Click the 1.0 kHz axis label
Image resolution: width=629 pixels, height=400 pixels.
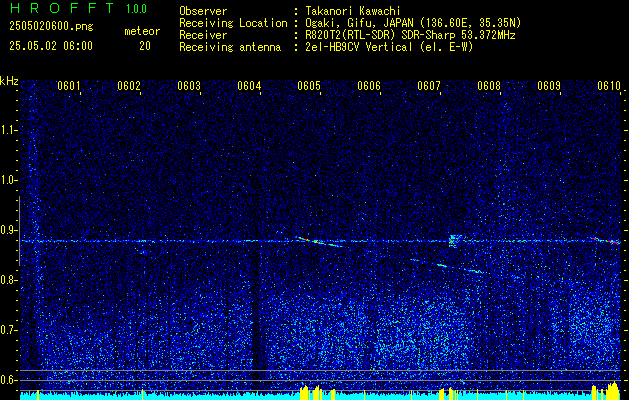click(7, 180)
